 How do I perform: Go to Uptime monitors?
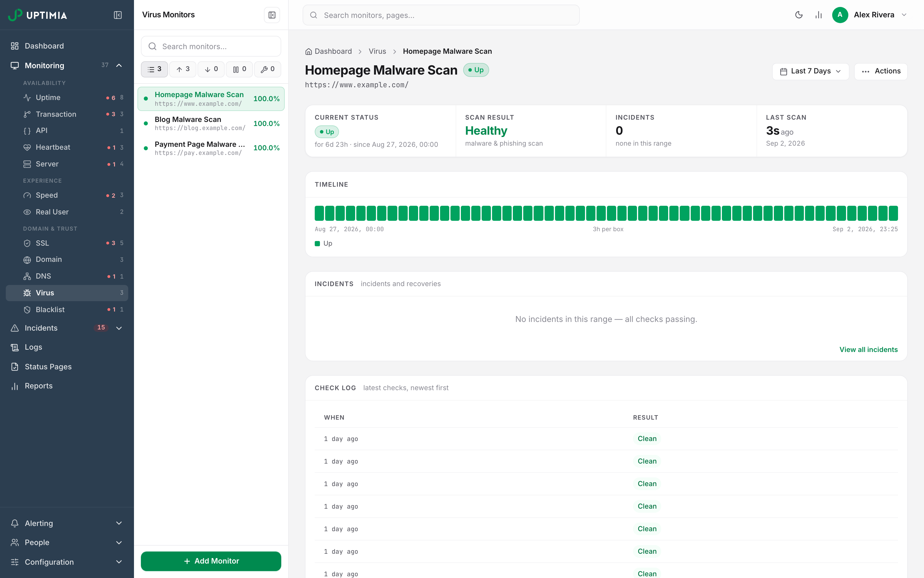(67, 97)
